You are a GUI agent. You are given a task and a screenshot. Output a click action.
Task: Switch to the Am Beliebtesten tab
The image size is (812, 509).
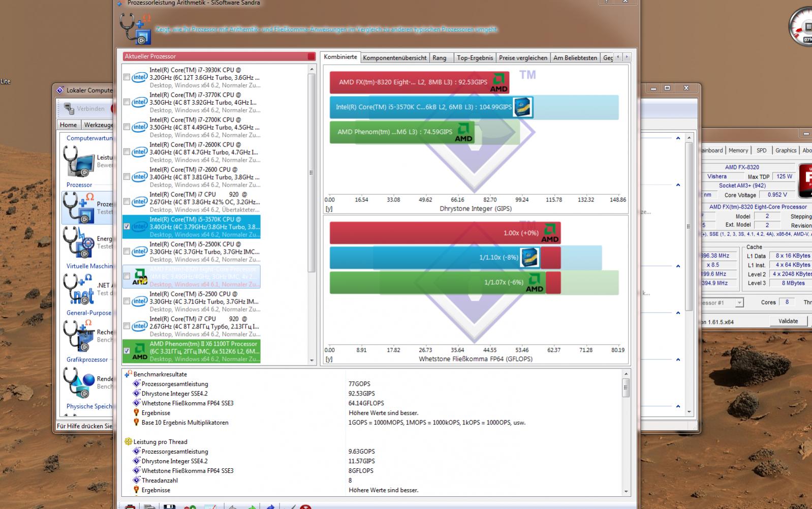(x=575, y=57)
